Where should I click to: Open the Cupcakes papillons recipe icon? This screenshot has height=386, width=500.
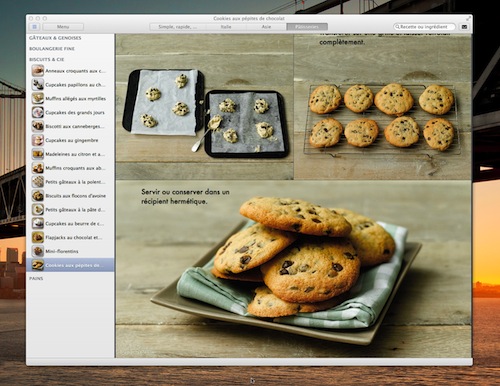pyautogui.click(x=38, y=85)
